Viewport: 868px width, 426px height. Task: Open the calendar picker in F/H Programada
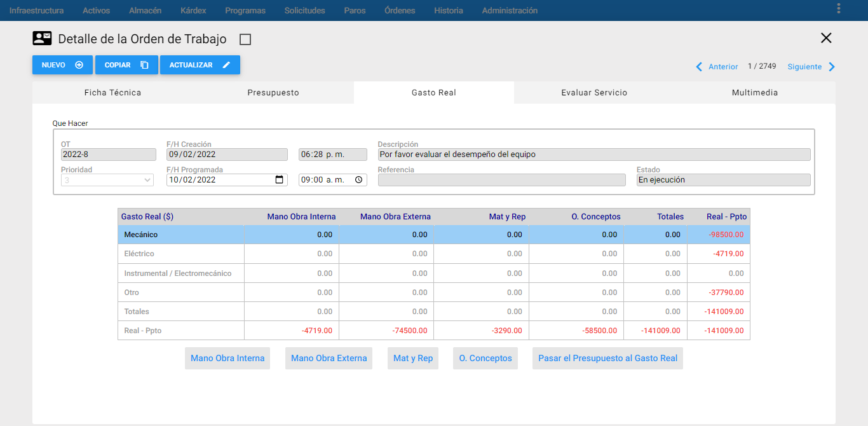(x=279, y=180)
